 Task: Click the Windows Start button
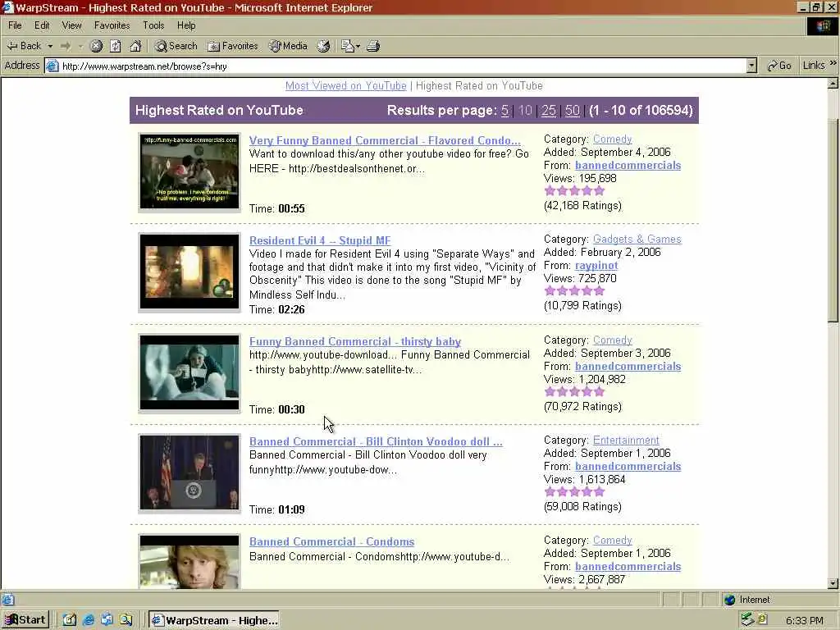coord(25,620)
